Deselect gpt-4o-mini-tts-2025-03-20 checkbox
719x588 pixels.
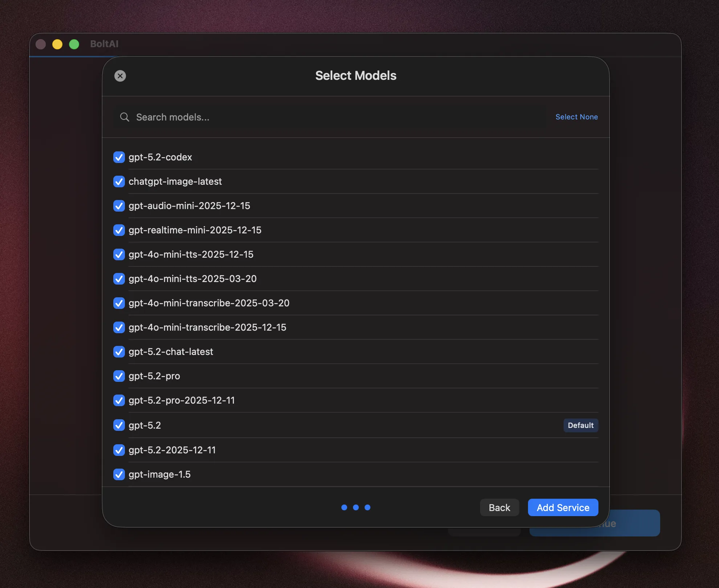coord(119,279)
